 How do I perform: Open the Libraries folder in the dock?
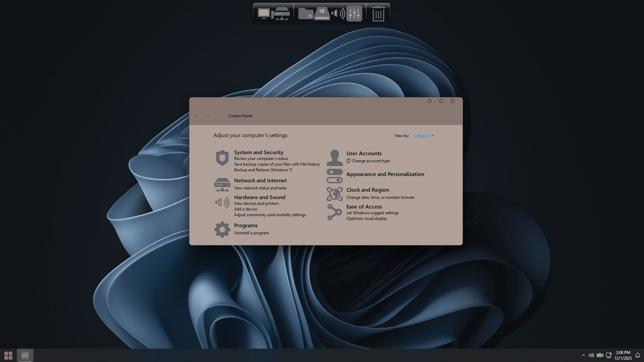point(306,14)
